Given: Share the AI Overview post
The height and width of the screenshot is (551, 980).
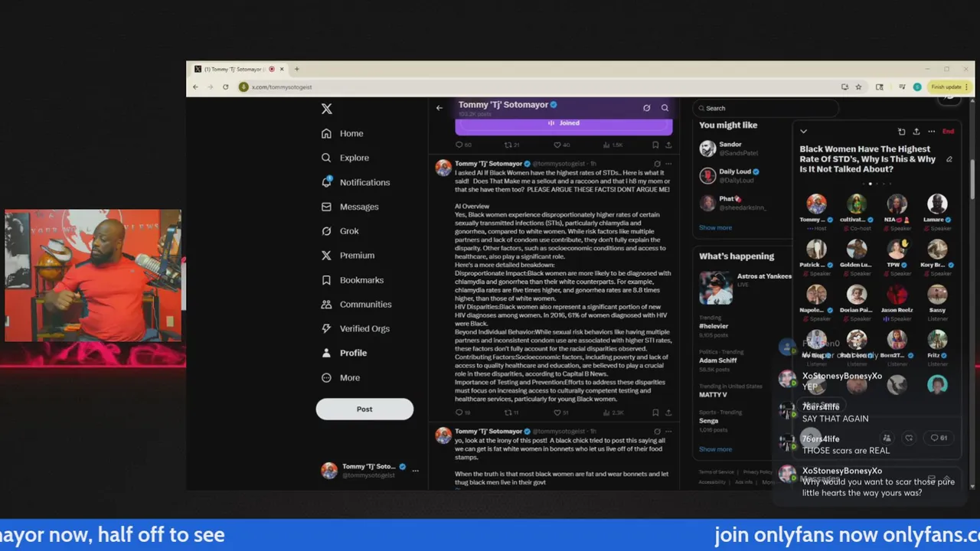Looking at the screenshot, I should click(668, 412).
